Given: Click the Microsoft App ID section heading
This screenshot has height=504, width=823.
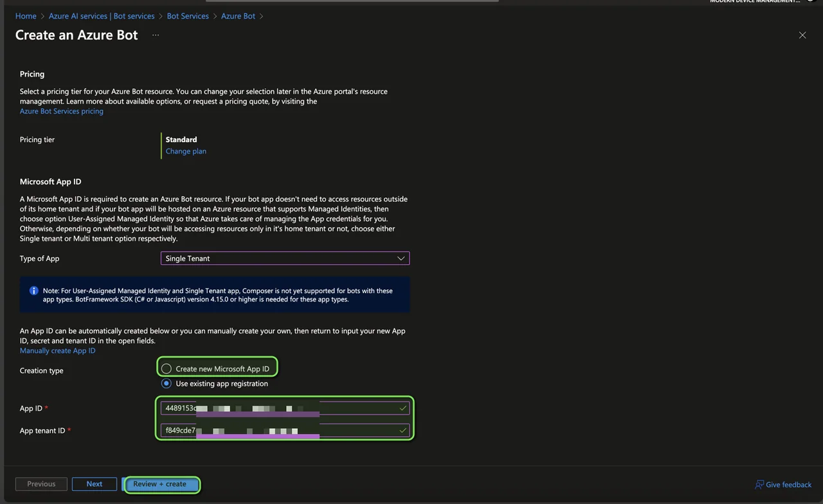Looking at the screenshot, I should coord(51,182).
